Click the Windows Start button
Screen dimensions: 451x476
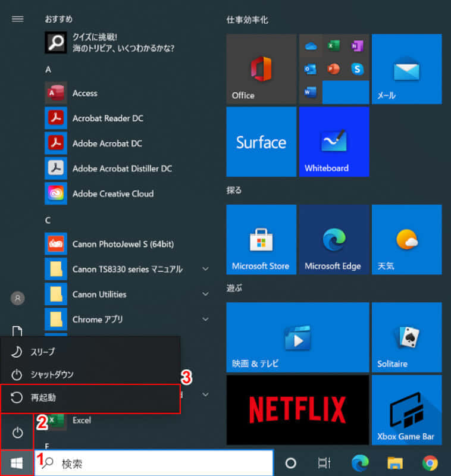click(17, 464)
